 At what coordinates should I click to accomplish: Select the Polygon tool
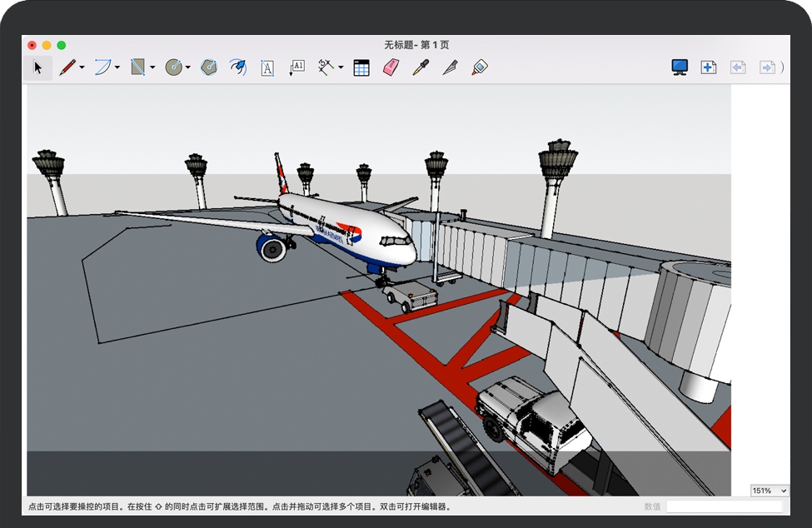(x=209, y=67)
